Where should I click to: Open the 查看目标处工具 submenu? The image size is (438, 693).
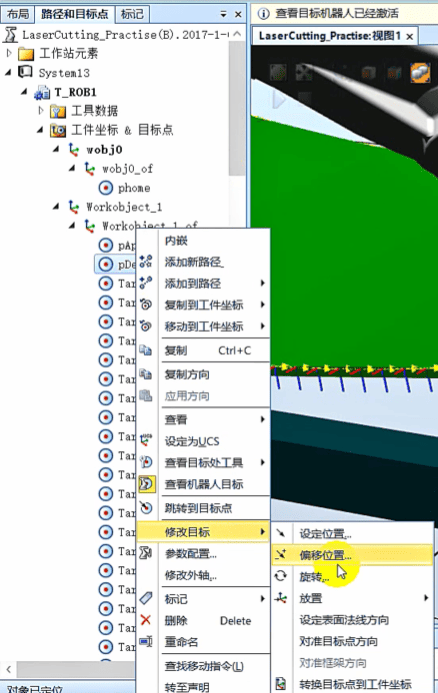pos(203,463)
